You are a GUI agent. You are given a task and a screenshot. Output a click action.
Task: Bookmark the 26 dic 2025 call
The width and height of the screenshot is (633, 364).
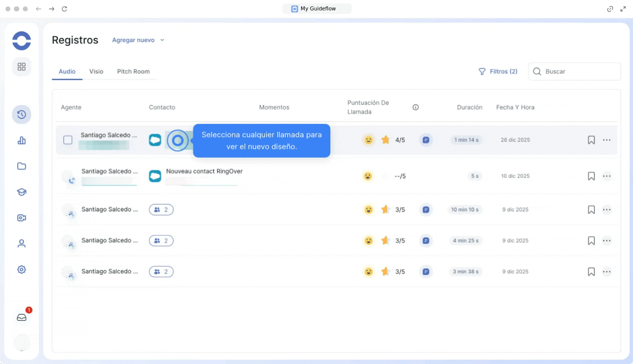click(591, 140)
